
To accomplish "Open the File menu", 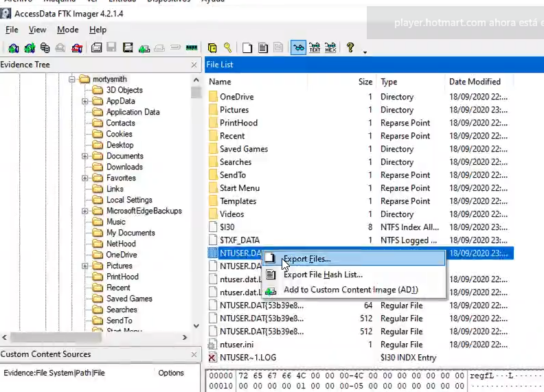I will [x=12, y=30].
